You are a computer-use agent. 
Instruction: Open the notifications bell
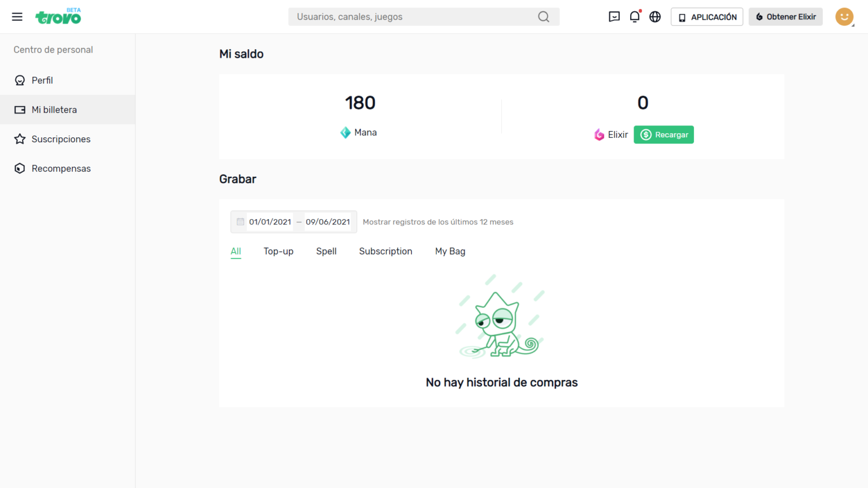pos(635,16)
